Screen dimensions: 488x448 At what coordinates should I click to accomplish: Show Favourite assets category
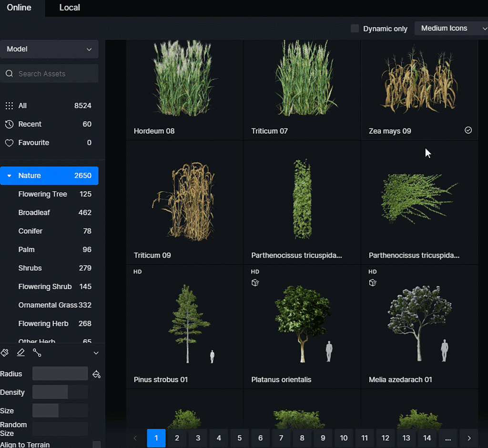point(49,143)
